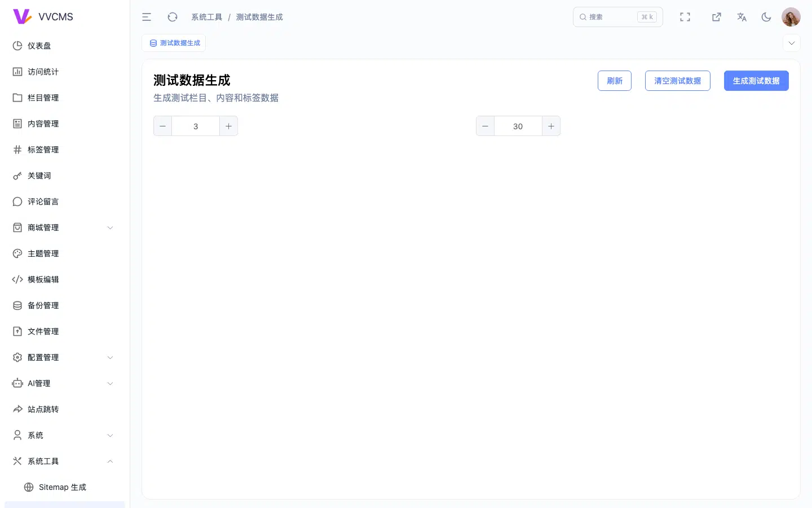Select 标签管理 sidebar item
The image size is (812, 508).
tap(65, 150)
